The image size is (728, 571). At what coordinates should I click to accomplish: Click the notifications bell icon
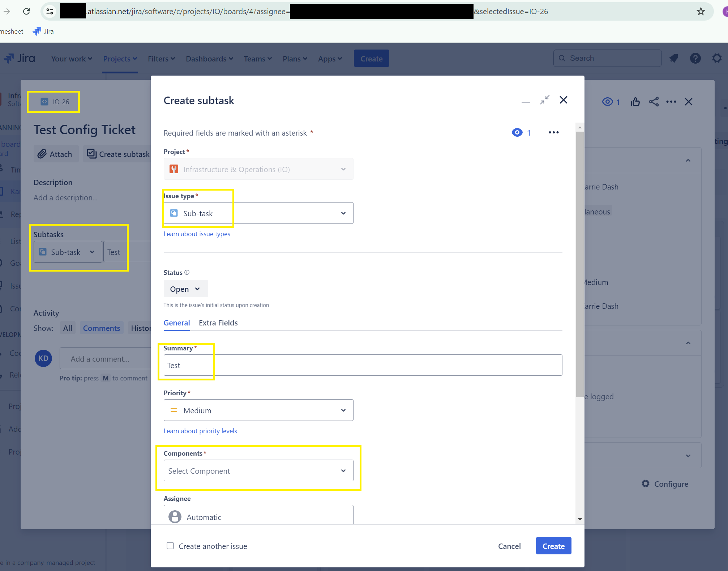[673, 58]
